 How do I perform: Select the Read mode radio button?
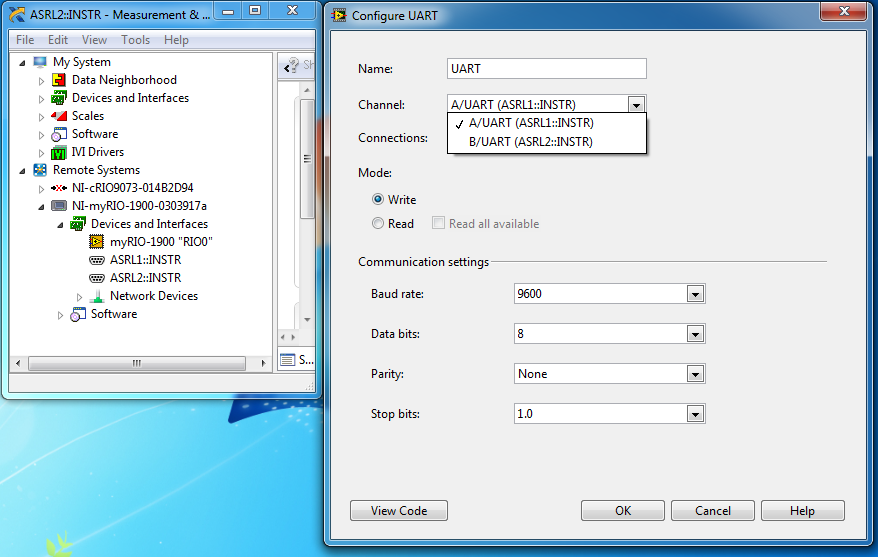click(x=378, y=223)
